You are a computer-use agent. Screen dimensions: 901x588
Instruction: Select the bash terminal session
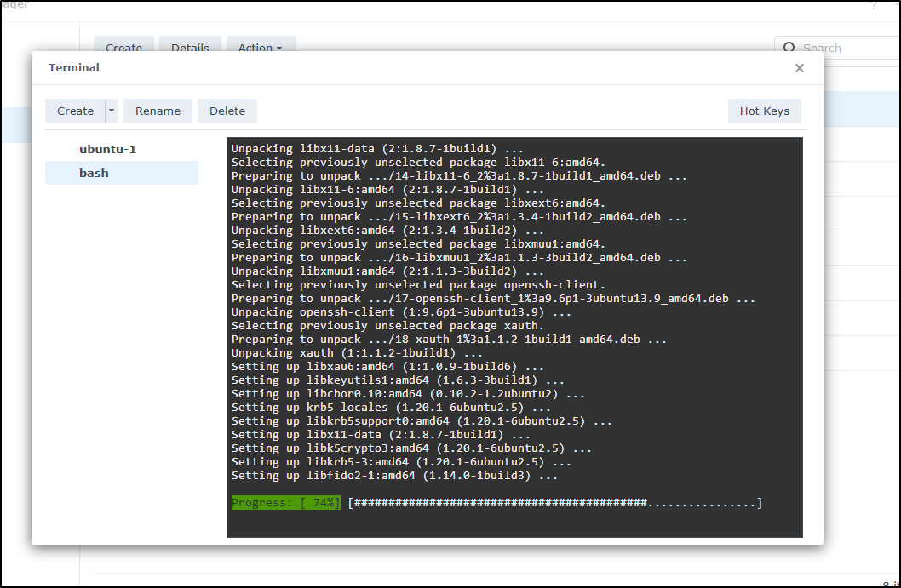coord(122,173)
